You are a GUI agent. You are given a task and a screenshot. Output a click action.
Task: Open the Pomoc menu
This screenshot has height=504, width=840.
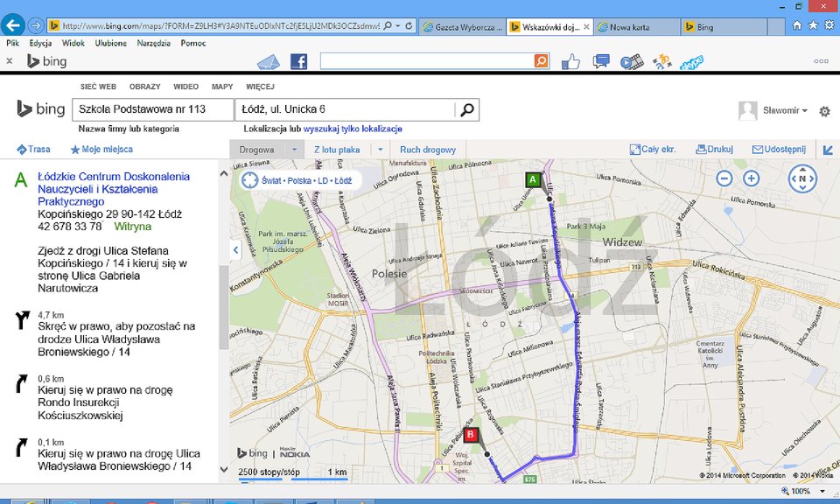(193, 43)
